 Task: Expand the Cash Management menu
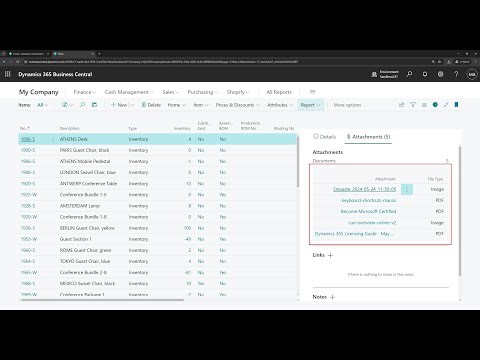[x=129, y=92]
